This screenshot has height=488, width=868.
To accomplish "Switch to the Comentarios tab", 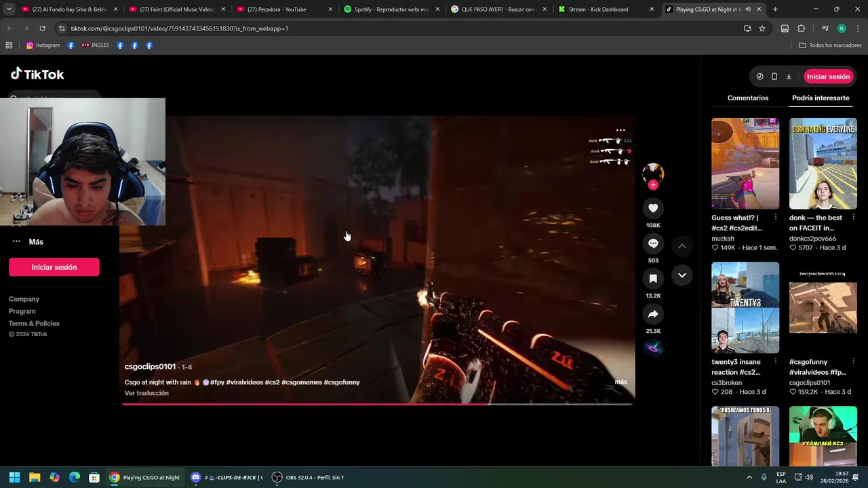I will point(748,98).
